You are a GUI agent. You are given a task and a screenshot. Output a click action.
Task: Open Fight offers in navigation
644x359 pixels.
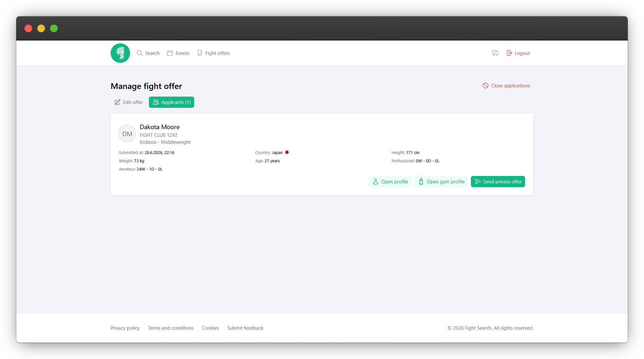(213, 53)
